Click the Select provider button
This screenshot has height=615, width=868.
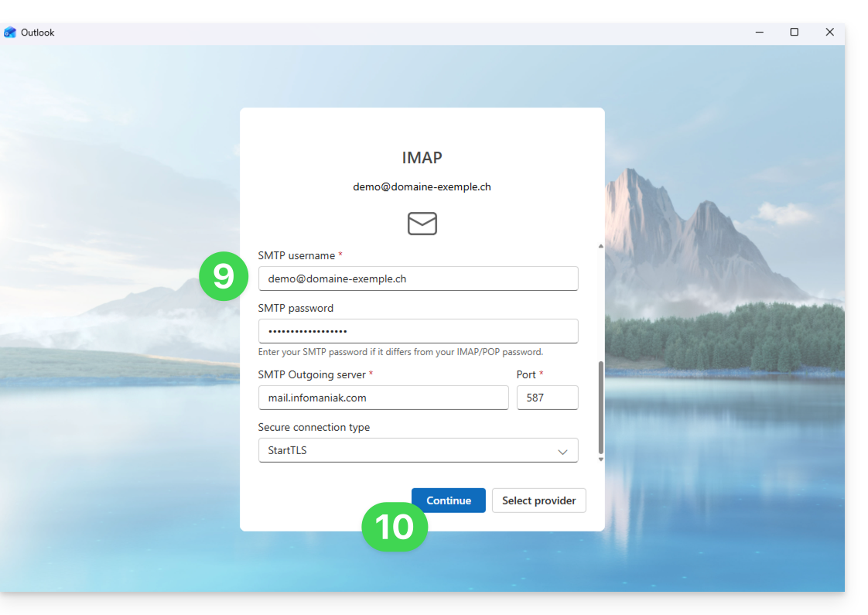pyautogui.click(x=538, y=501)
